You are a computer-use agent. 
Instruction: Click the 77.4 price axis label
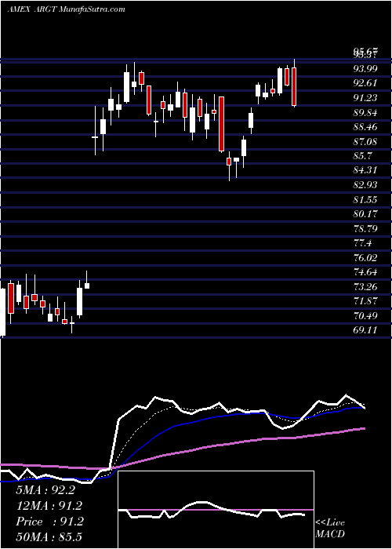tap(362, 243)
